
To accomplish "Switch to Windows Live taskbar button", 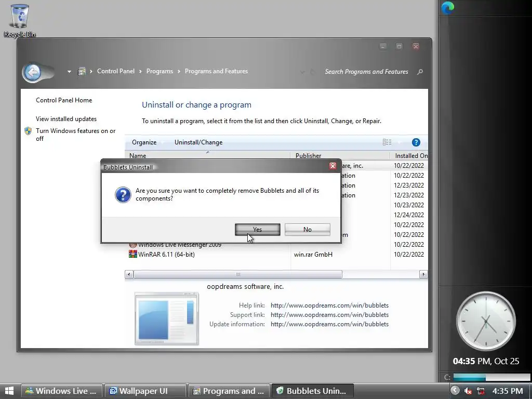I will [62, 391].
